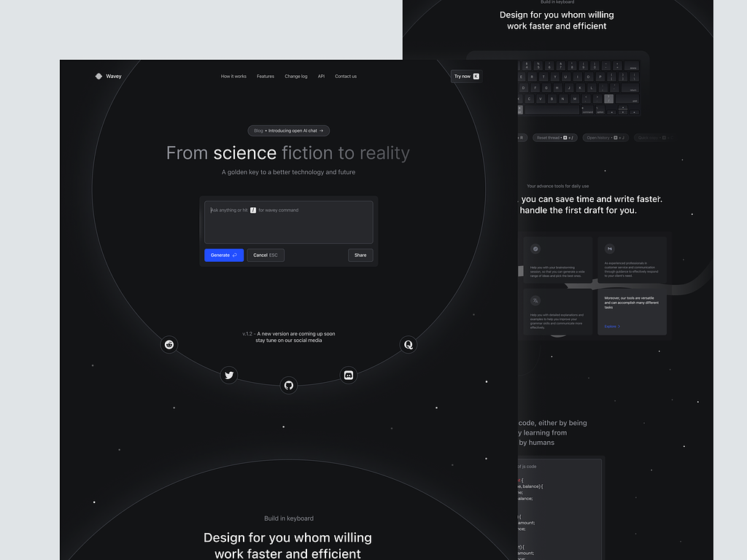The image size is (747, 560).
Task: Click the Cancel ESC button
Action: 266,255
